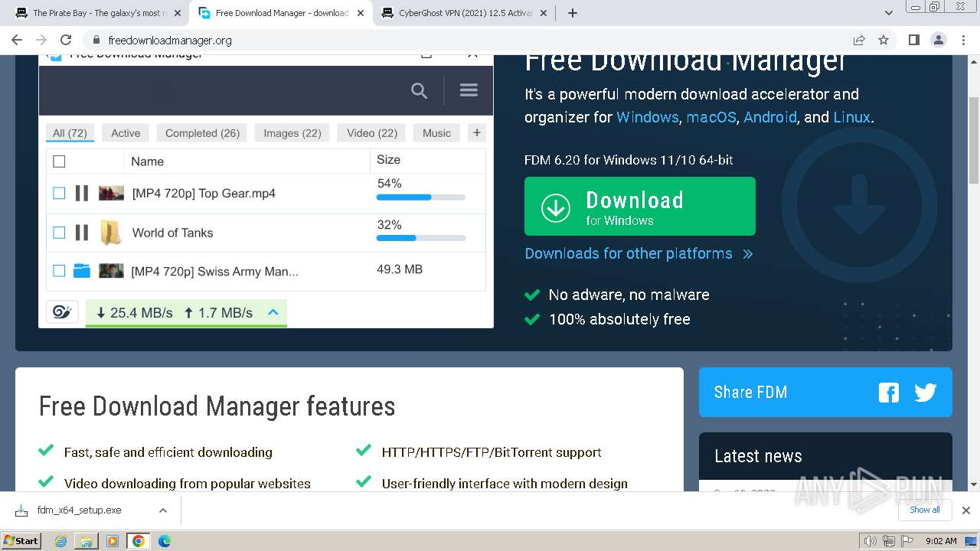
Task: Check the Swiss Army Man row checkbox
Action: (59, 271)
